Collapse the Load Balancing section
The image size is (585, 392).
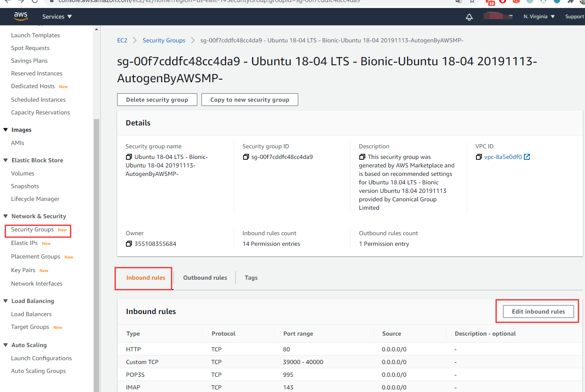pyautogui.click(x=6, y=301)
